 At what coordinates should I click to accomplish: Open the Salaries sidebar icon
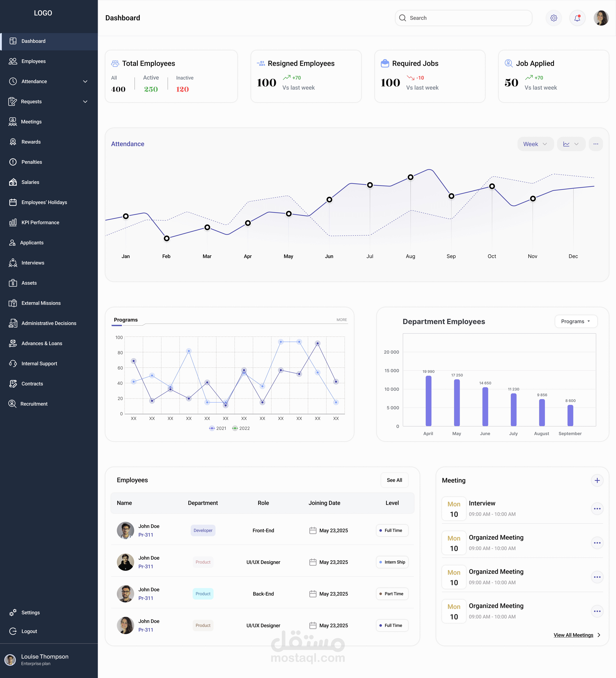pyautogui.click(x=13, y=182)
